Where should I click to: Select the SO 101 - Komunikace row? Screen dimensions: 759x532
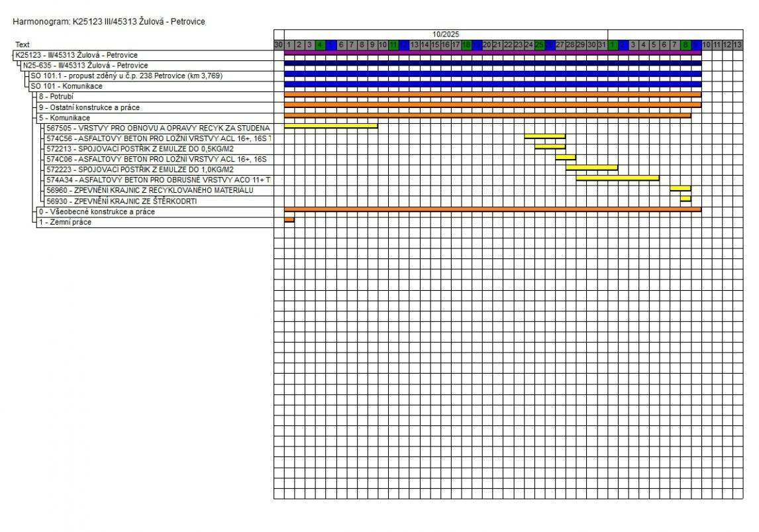[66, 86]
